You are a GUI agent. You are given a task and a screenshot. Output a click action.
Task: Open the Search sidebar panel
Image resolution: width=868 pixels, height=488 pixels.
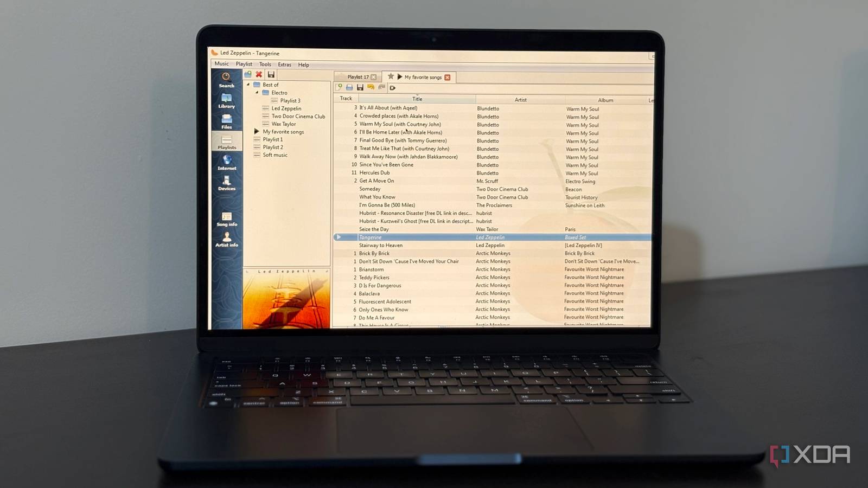226,80
